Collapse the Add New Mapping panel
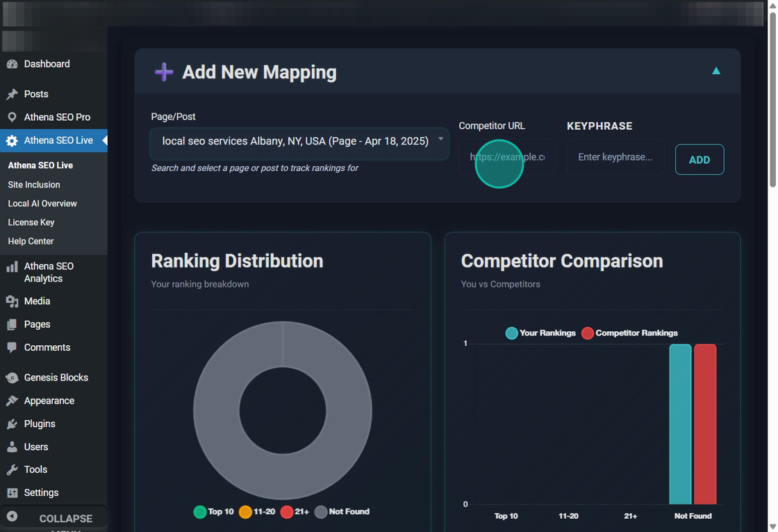Image resolution: width=778 pixels, height=532 pixels. (715, 71)
